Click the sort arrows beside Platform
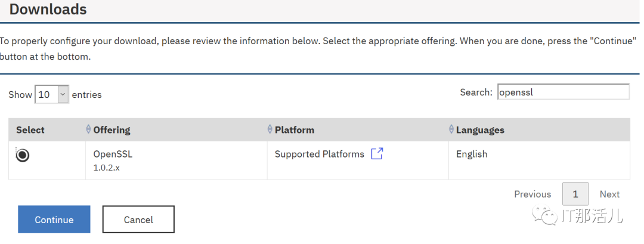This screenshot has width=644, height=244. pyautogui.click(x=271, y=129)
